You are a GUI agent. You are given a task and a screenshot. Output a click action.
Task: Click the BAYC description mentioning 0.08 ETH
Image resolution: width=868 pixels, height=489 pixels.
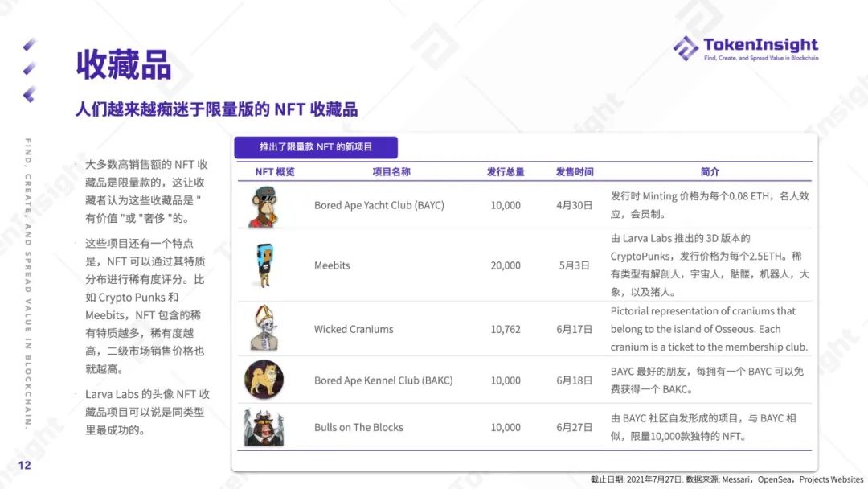point(710,205)
